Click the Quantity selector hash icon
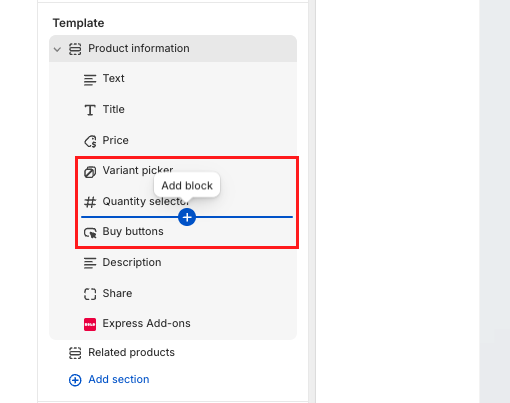Screen dimensions: 510x403 (x=90, y=202)
